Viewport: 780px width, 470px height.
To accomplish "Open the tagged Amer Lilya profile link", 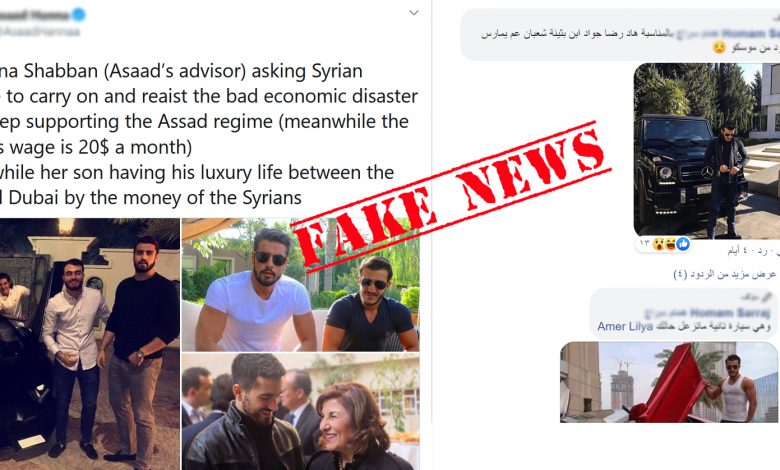I will [x=625, y=327].
